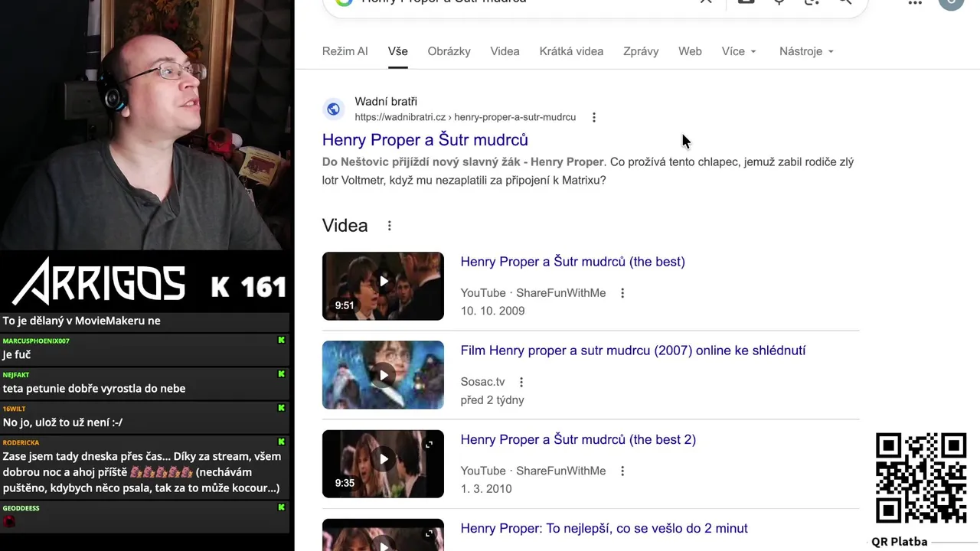Switch to the Videa tab

pyautogui.click(x=505, y=51)
